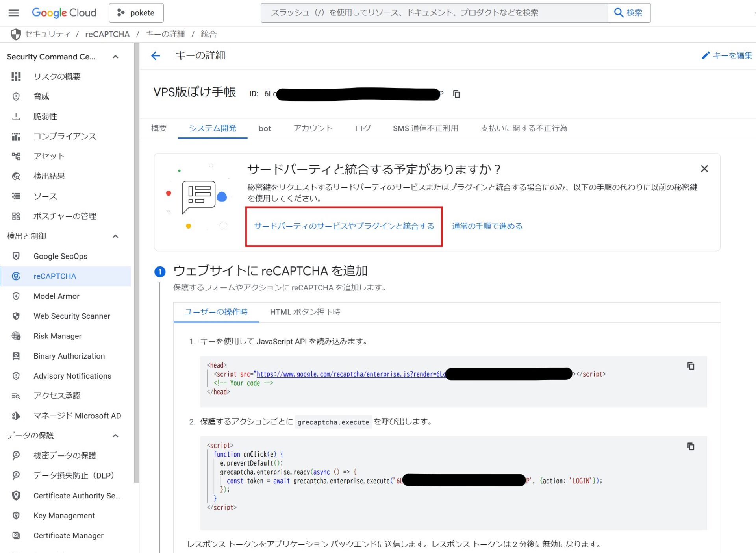The width and height of the screenshot is (756, 553).
Task: Select HTML ボタン押下時 code tab
Action: click(x=305, y=312)
